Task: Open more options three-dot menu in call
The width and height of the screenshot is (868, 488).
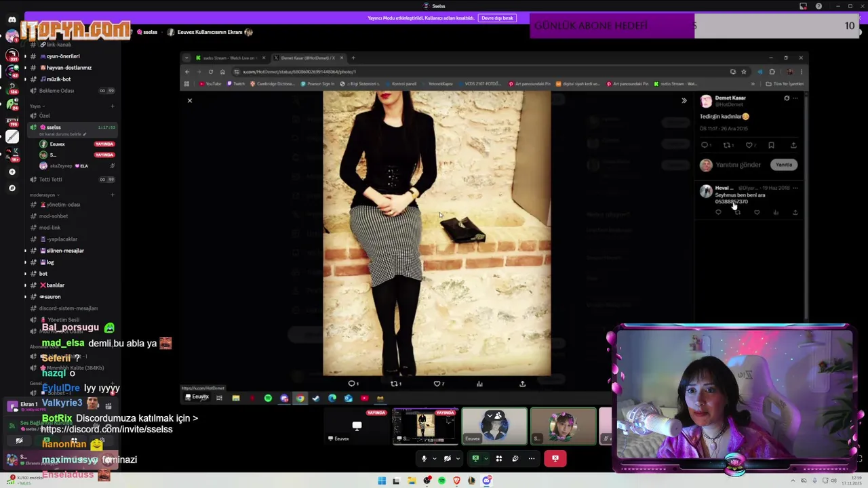Action: tap(532, 458)
